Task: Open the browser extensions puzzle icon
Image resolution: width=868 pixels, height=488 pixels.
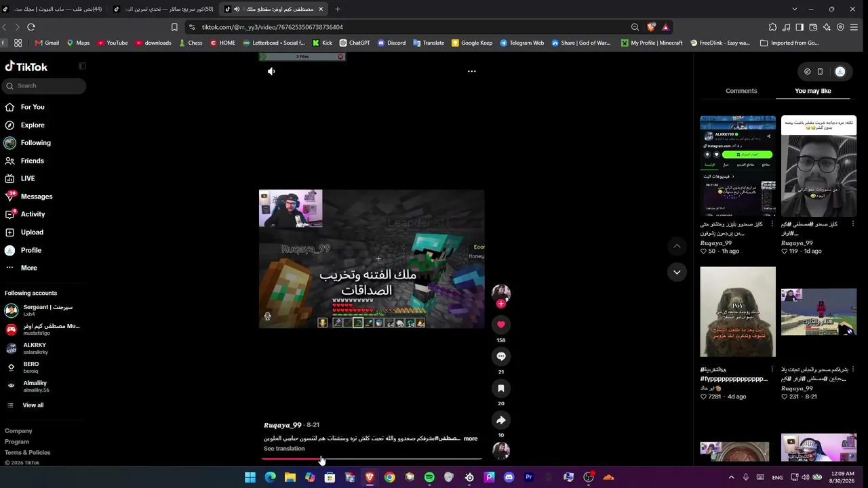Action: coord(772,27)
